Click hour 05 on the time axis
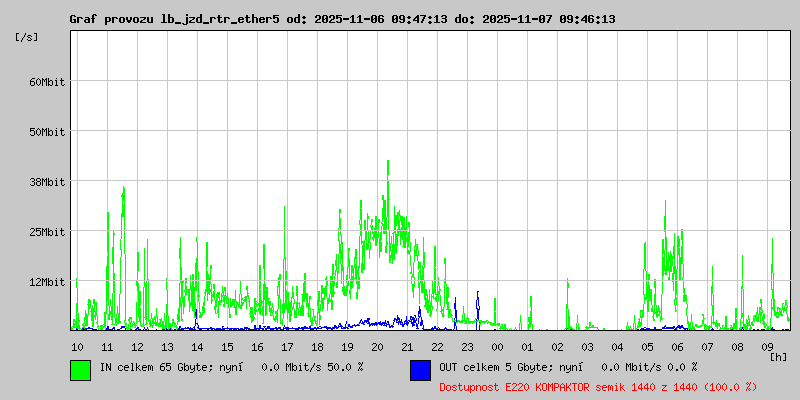The image size is (800, 400). click(647, 346)
